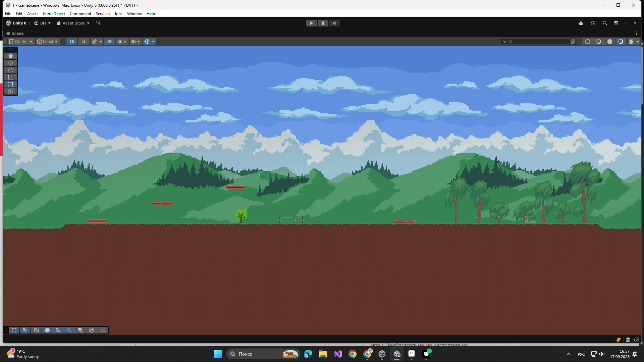This screenshot has height=362, width=644.
Task: Toggle grid snapping overlay in bottom bar
Action: click(x=36, y=330)
